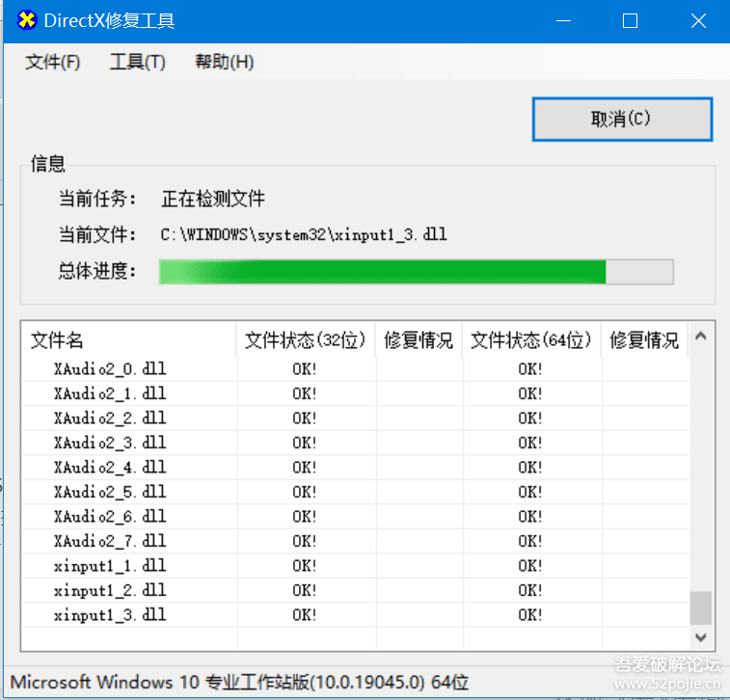Click 64-bit OK! status of xinput1_1.dll
730x700 pixels.
[x=530, y=566]
